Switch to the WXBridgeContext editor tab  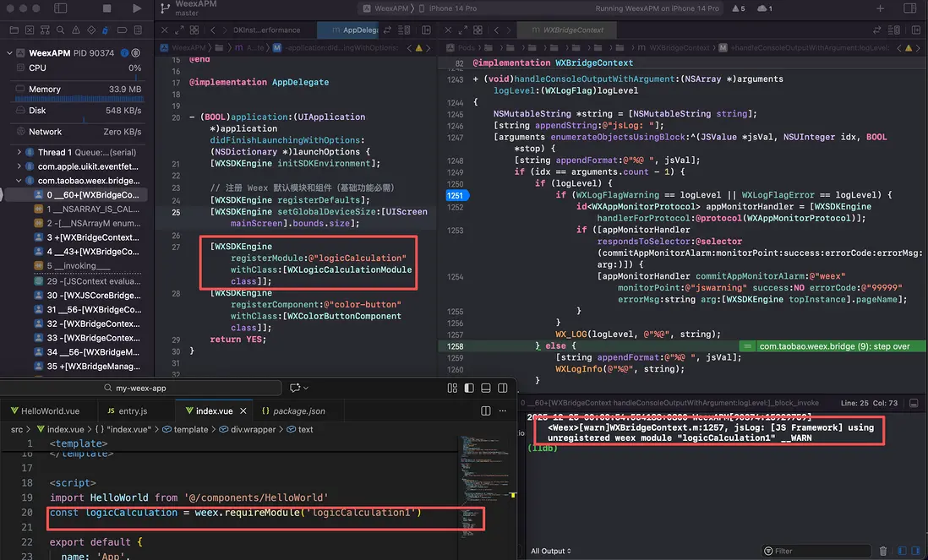click(x=571, y=30)
